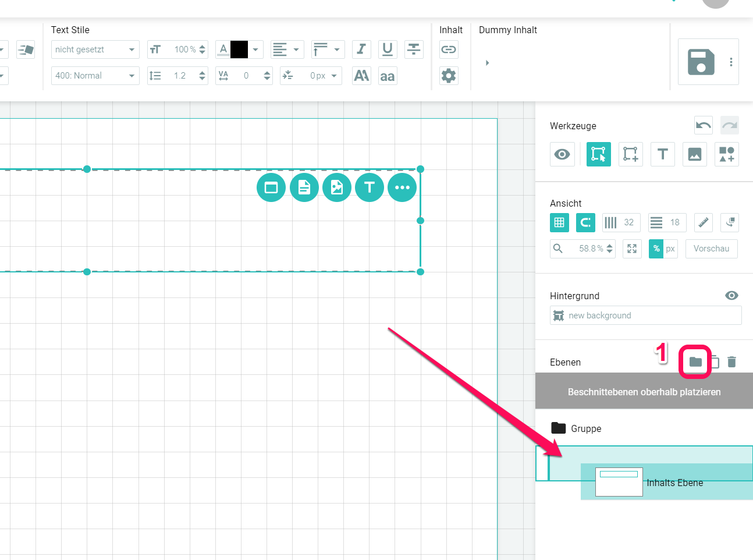Click the layers rotate icon in Ansicht

(730, 222)
